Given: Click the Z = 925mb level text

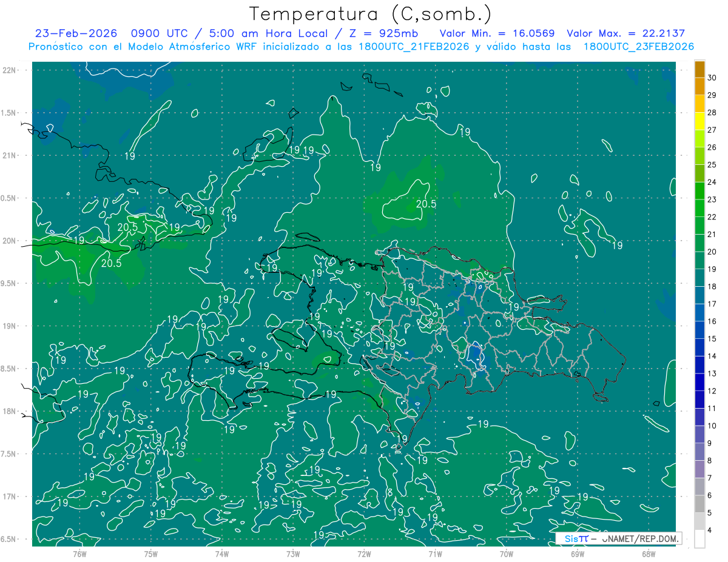Looking at the screenshot, I should [386, 33].
